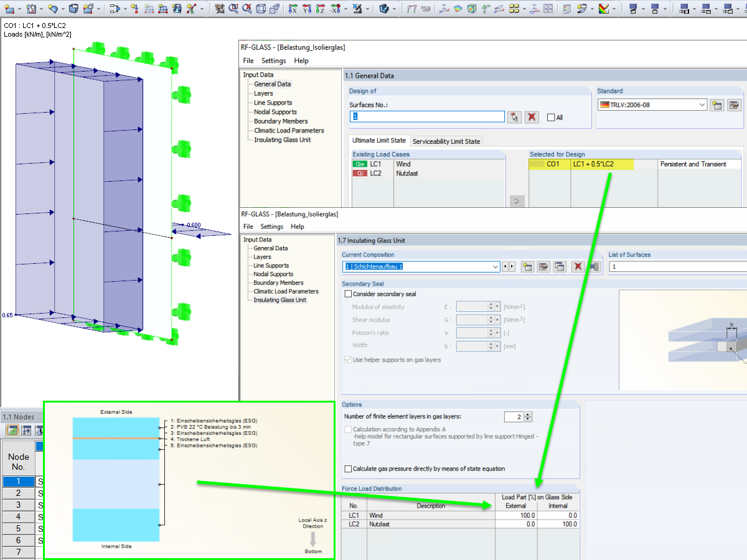The width and height of the screenshot is (747, 560).
Task: Toggle Calculation according to Appendix A checkbox
Action: point(348,429)
